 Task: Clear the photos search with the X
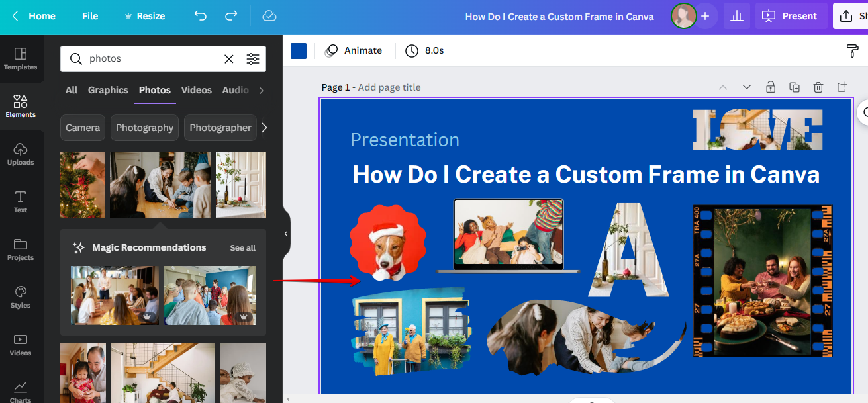point(228,58)
